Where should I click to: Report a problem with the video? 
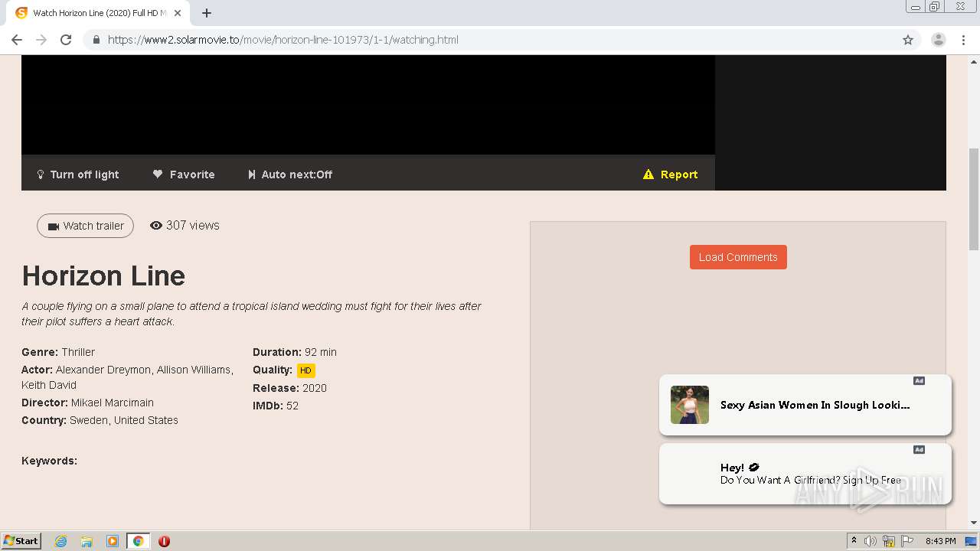pyautogui.click(x=671, y=174)
